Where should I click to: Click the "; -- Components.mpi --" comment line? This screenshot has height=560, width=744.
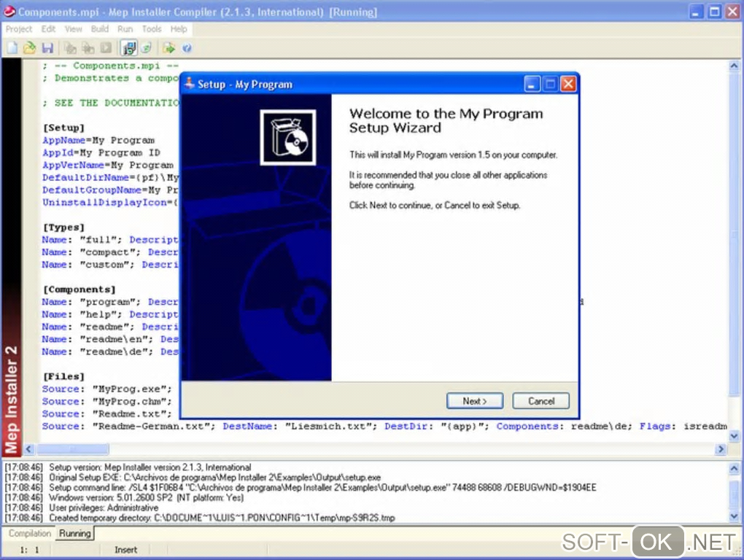pos(110,66)
